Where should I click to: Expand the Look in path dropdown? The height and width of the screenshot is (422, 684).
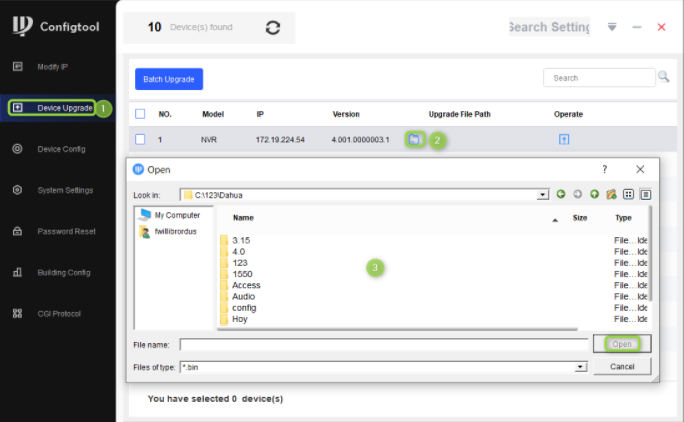[x=543, y=195]
